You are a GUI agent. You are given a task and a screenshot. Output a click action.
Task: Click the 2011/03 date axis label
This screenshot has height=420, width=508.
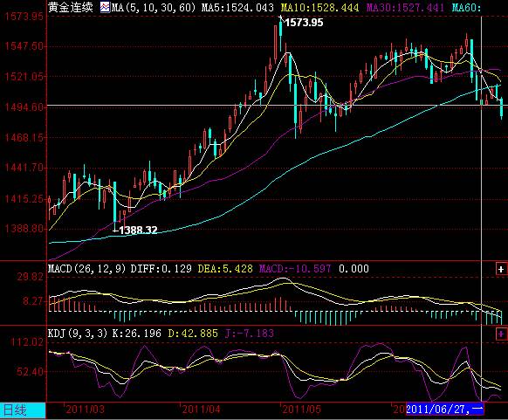86,410
